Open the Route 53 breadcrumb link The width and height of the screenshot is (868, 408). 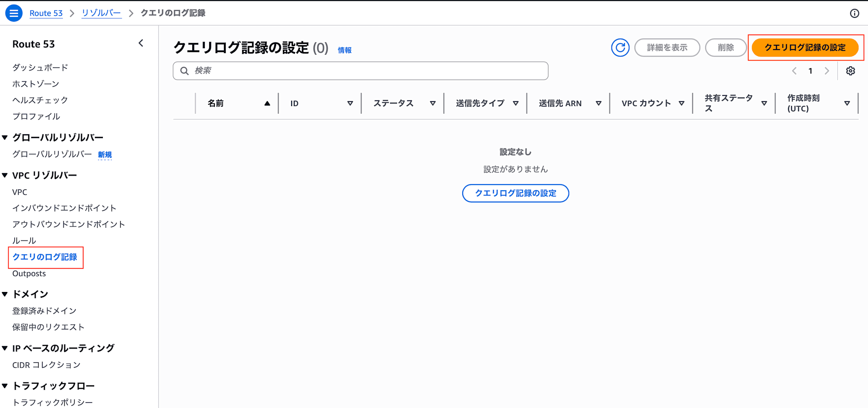pyautogui.click(x=46, y=13)
